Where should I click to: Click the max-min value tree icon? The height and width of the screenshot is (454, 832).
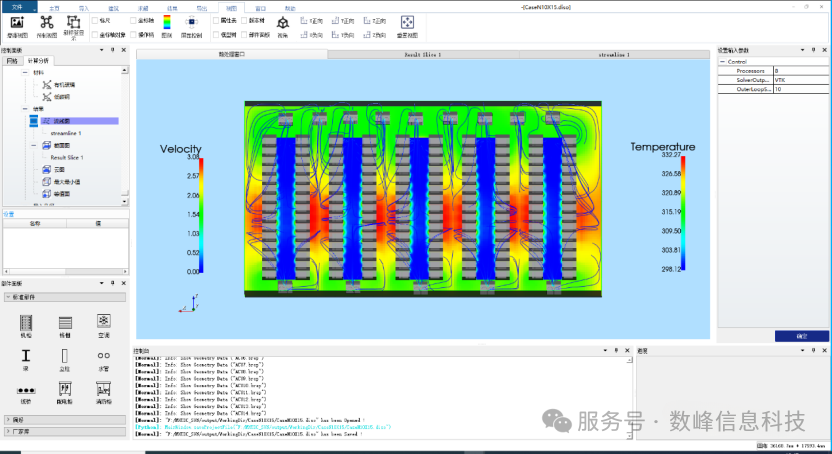point(46,182)
